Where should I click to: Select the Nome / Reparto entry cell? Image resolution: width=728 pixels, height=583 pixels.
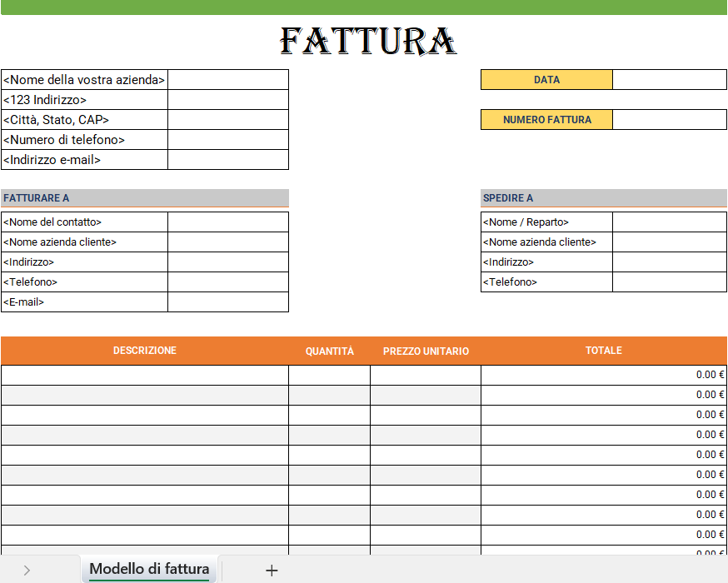pyautogui.click(x=669, y=222)
